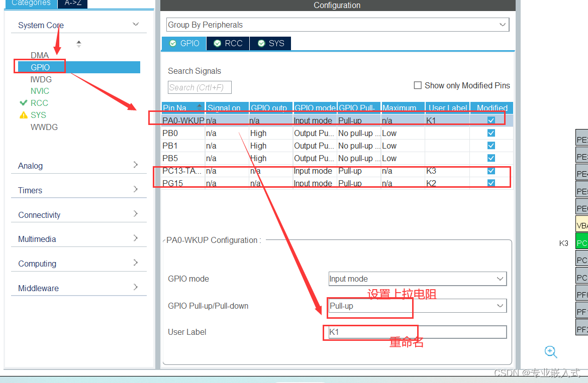Screen dimensions: 588x383
Task: Select the PB5 pin row
Action: coord(337,158)
